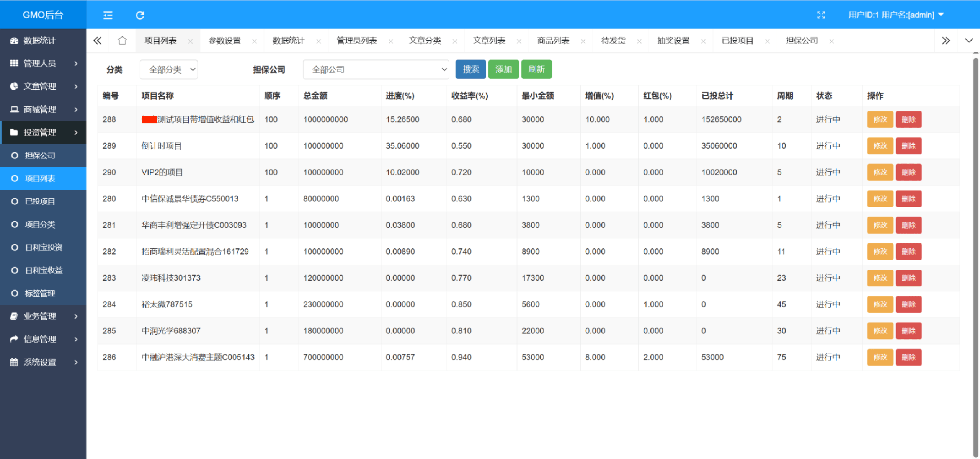The width and height of the screenshot is (980, 459).
Task: Click the home tab icon
Action: point(122,41)
